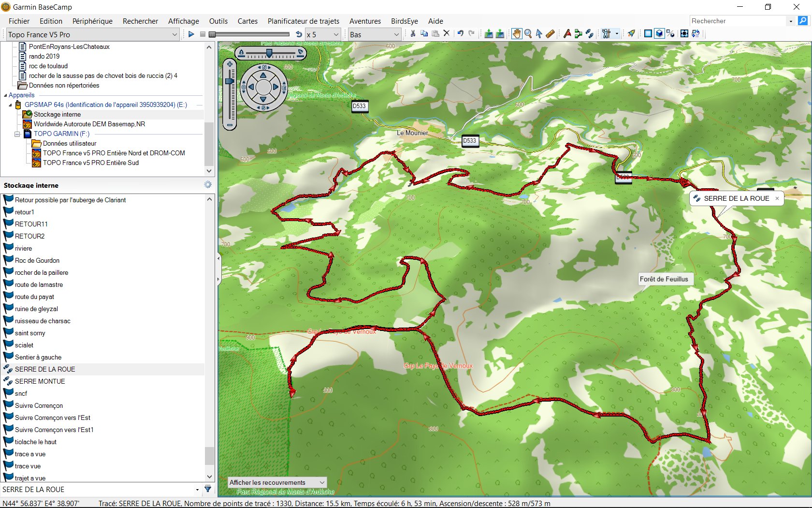Click the vertical zoom slider handle
Image resolution: width=812 pixels, height=508 pixels.
[x=230, y=81]
